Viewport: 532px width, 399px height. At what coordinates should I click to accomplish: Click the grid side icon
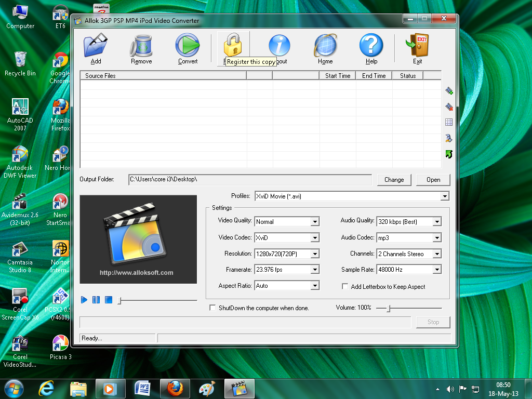point(449,122)
